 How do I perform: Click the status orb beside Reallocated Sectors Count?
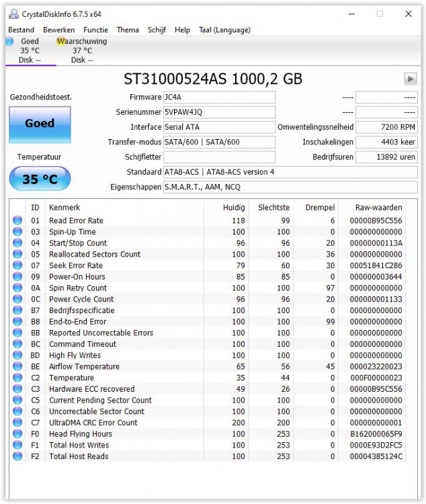(17, 255)
